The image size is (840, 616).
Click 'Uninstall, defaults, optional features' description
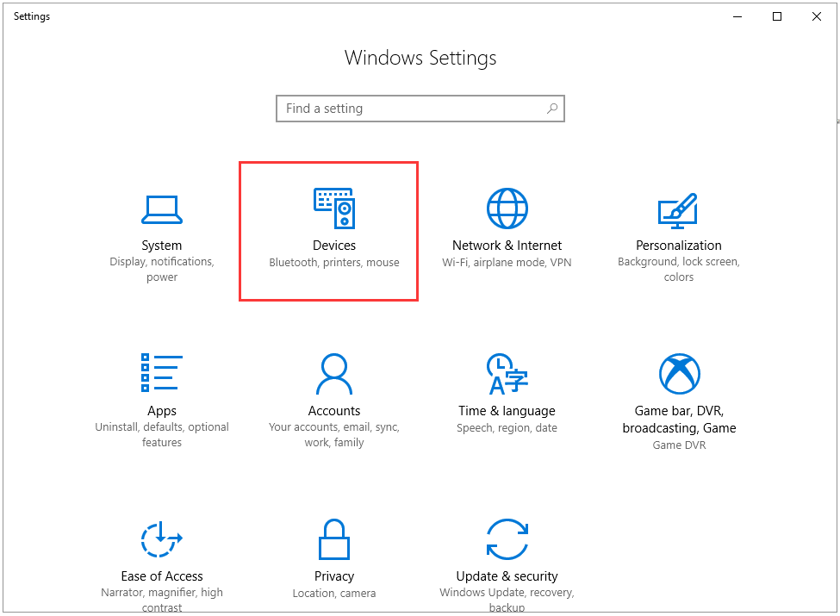pyautogui.click(x=162, y=434)
